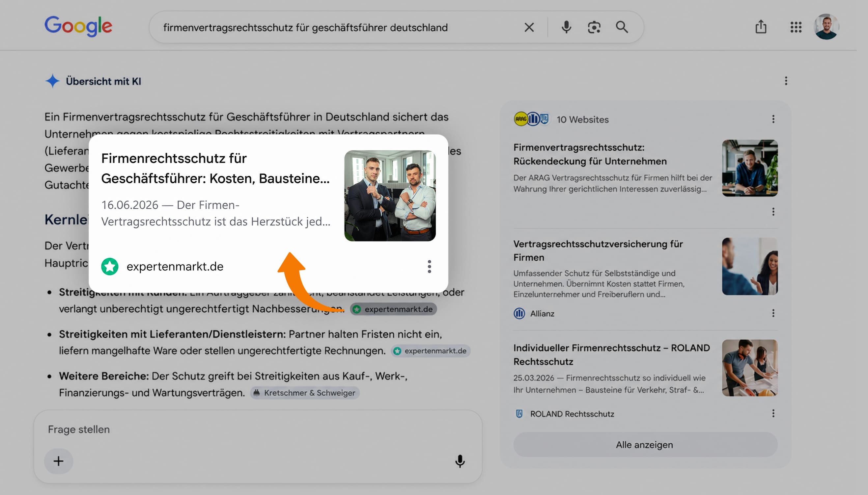Click the share icon in the header
868x495 pixels.
point(761,27)
